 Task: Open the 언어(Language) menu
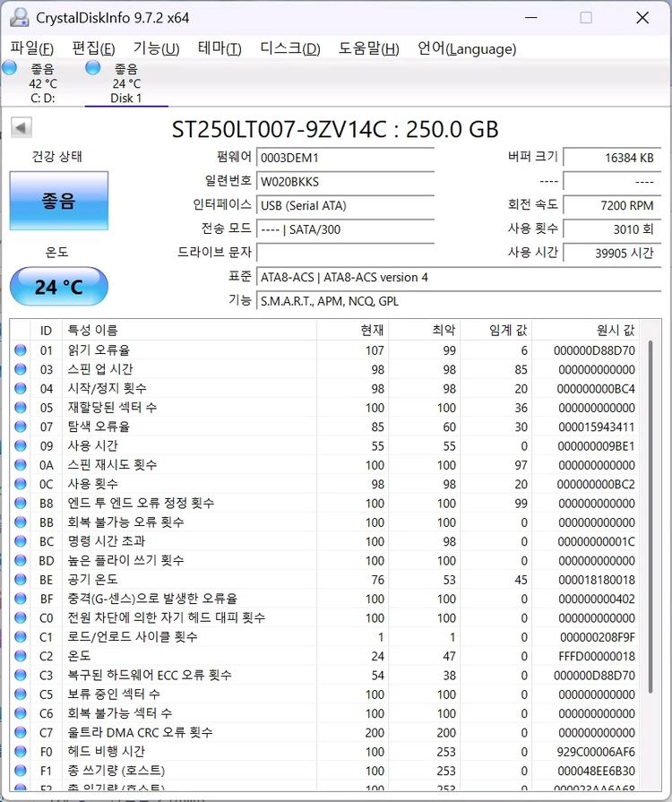[467, 48]
